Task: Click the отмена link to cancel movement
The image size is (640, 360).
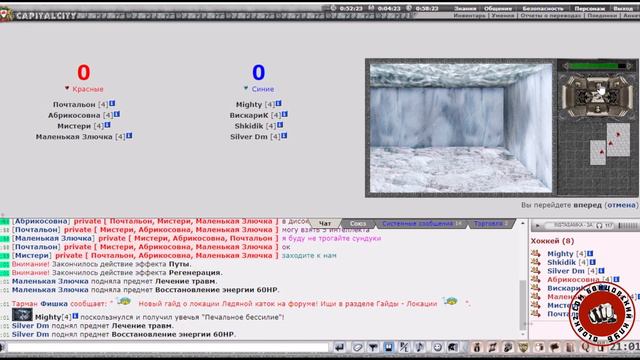Action: [621, 205]
